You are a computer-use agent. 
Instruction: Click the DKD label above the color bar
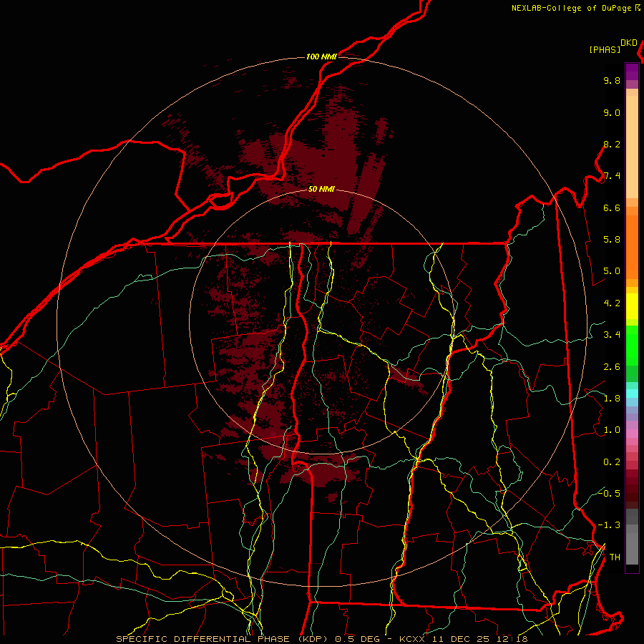[x=629, y=43]
